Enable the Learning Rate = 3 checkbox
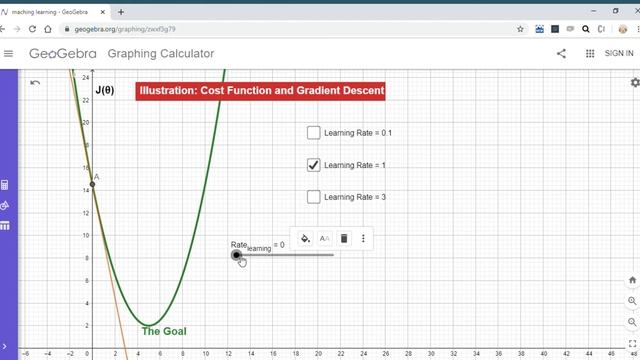This screenshot has height=360, width=640. pyautogui.click(x=313, y=197)
